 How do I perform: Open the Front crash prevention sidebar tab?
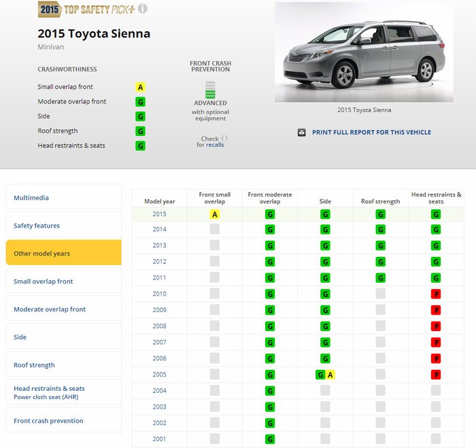coord(63,421)
